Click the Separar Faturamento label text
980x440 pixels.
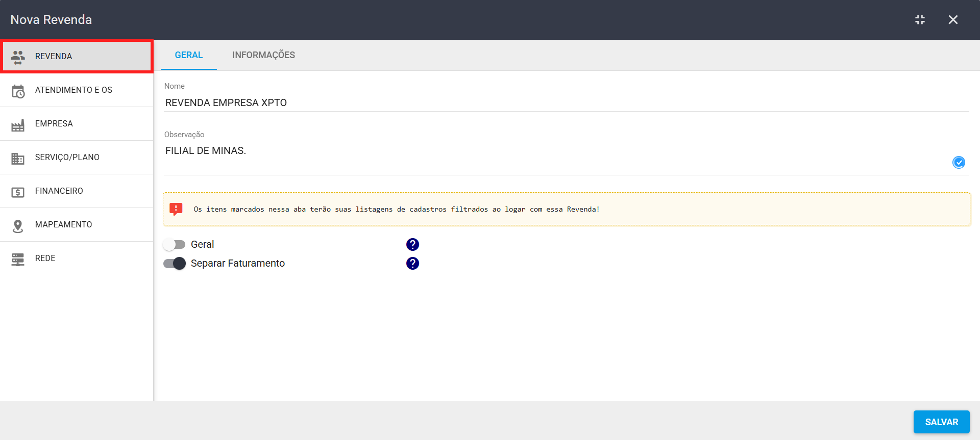coord(238,263)
